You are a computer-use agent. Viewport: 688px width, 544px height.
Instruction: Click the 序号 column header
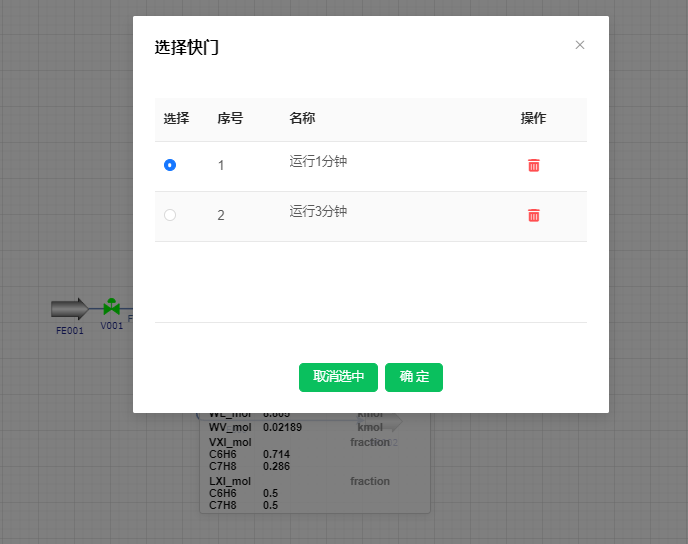pos(230,118)
